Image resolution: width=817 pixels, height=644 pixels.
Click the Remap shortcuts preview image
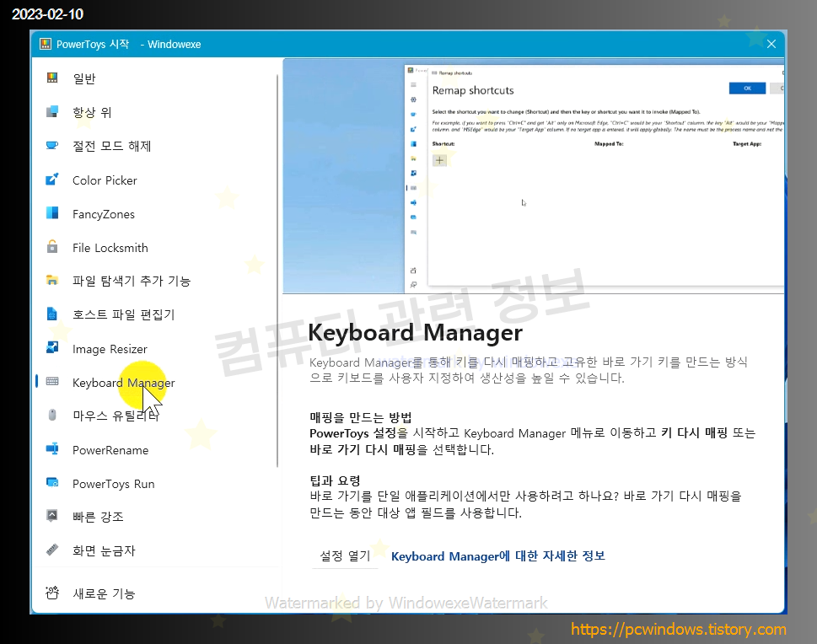tap(534, 175)
